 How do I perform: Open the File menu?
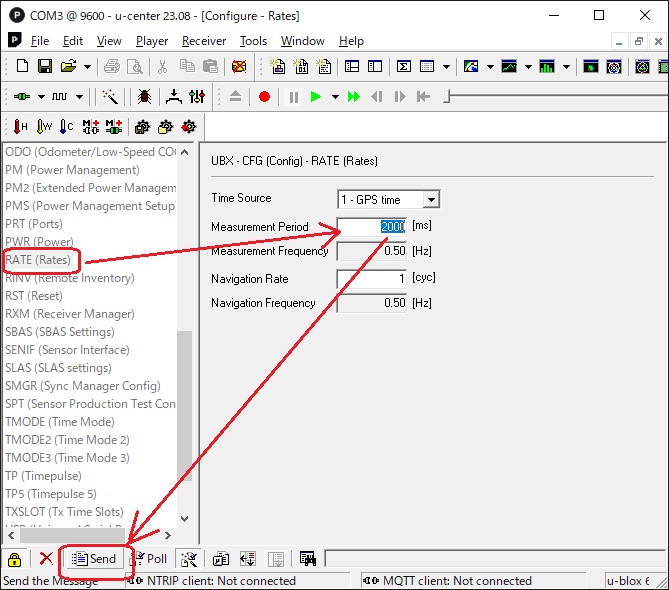[x=40, y=41]
